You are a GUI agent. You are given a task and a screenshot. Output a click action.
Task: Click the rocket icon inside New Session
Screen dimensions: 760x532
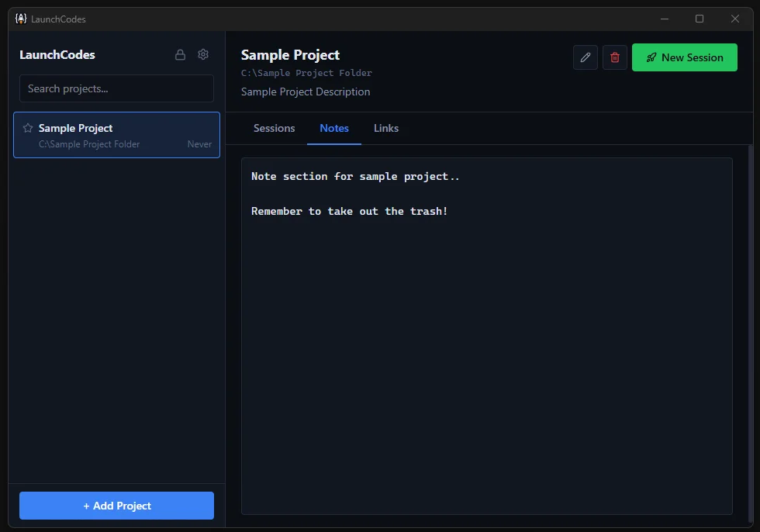[x=650, y=57]
